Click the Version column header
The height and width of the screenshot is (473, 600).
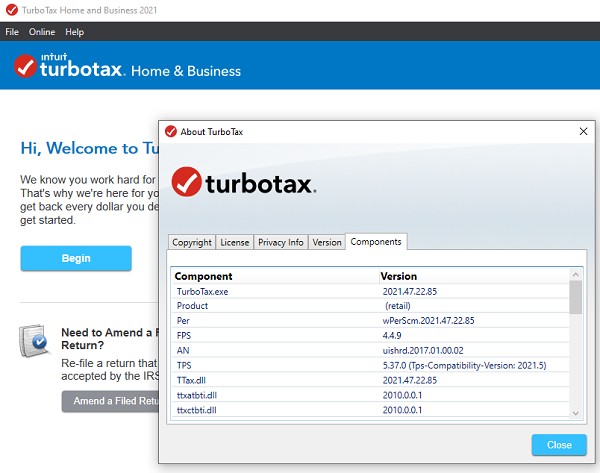coord(474,276)
